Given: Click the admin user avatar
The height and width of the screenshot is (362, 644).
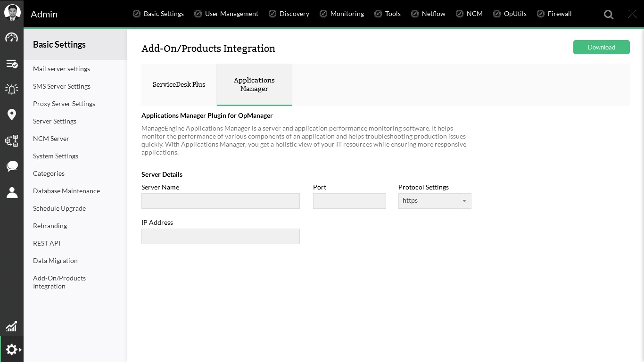Looking at the screenshot, I should [12, 13].
